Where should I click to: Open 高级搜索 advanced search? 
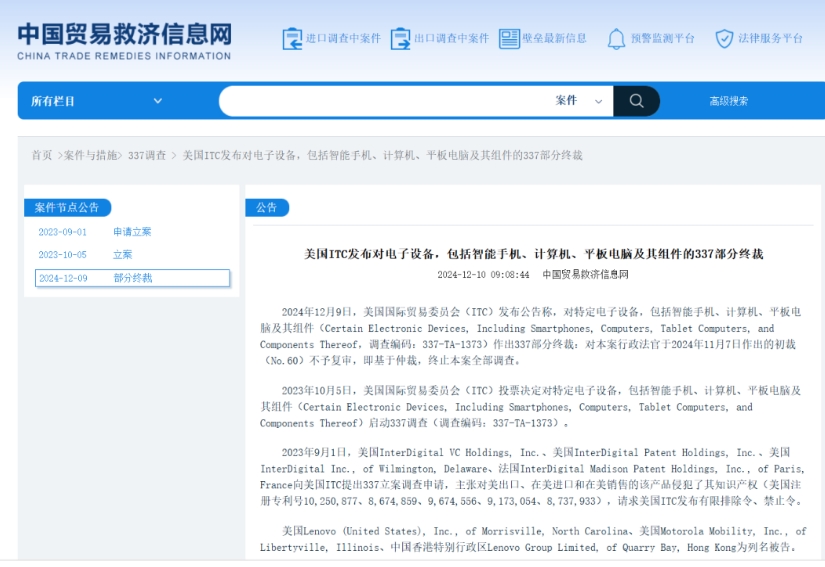(728, 101)
